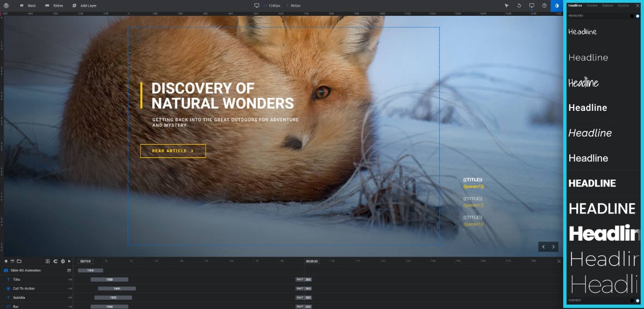Viewport: 644px width, 309px height.
Task: Open the help question mark icon
Action: click(x=544, y=6)
